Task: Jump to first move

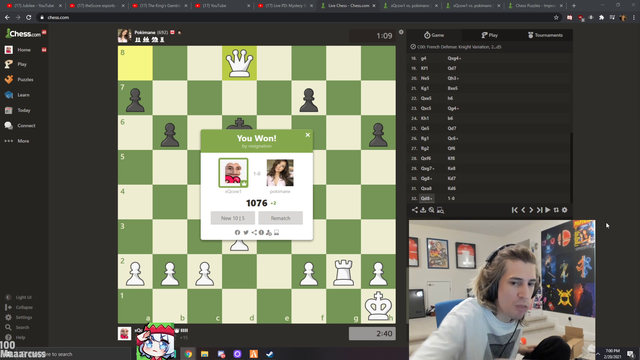Action: pos(515,210)
